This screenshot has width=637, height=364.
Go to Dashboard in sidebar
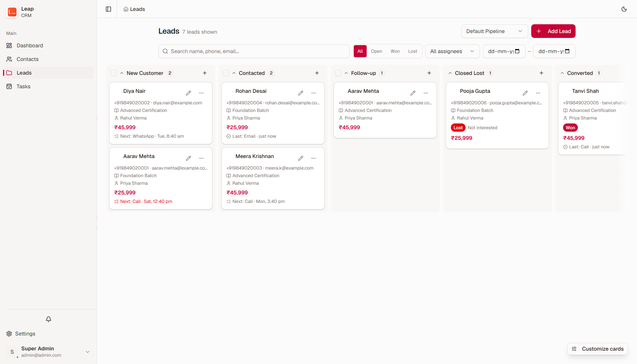49,45
